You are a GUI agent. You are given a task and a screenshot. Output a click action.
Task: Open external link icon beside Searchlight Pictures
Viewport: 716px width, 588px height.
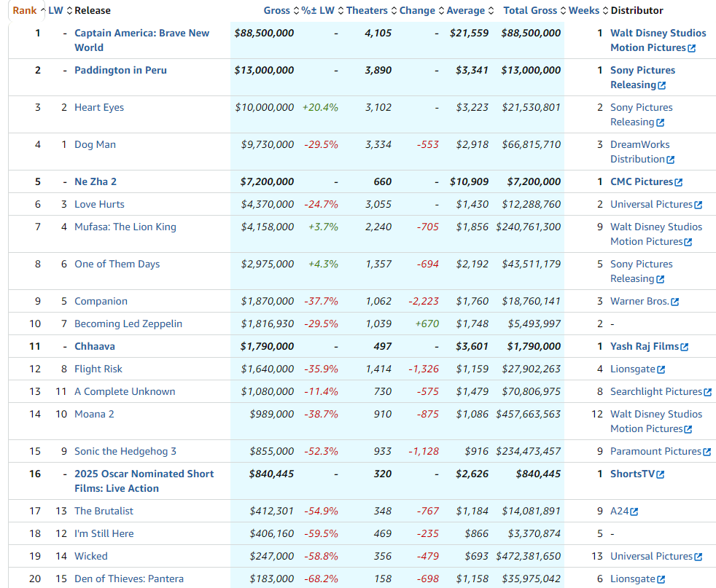pos(708,392)
